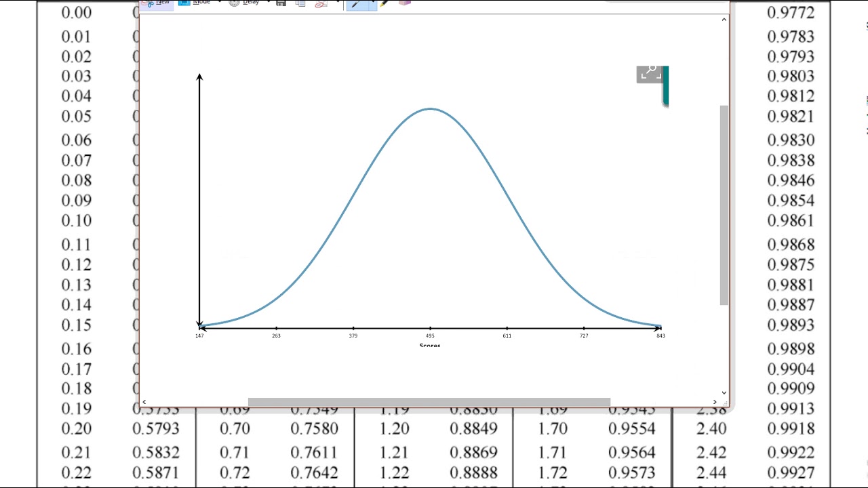The width and height of the screenshot is (868, 488).
Task: Click table cell 0.9881
Action: pyautogui.click(x=790, y=285)
